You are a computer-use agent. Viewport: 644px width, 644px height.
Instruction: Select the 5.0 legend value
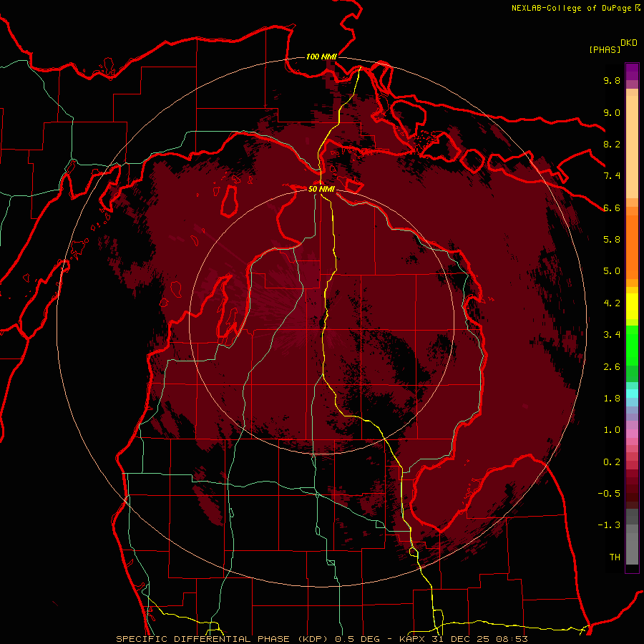612,271
